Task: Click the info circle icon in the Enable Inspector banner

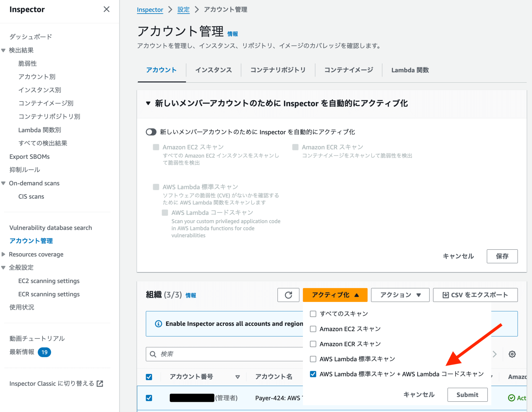Action: coord(159,324)
